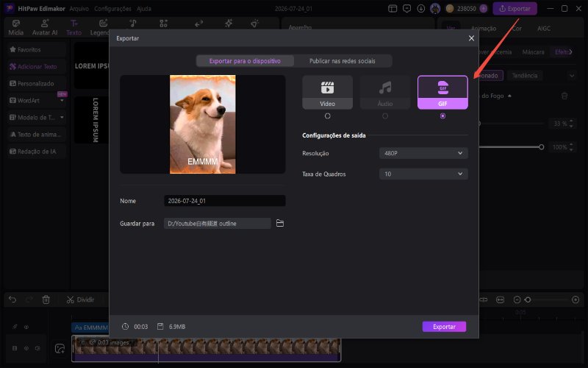The height and width of the screenshot is (368, 588).
Task: Toggle the video track lock icon
Action: pos(15,348)
